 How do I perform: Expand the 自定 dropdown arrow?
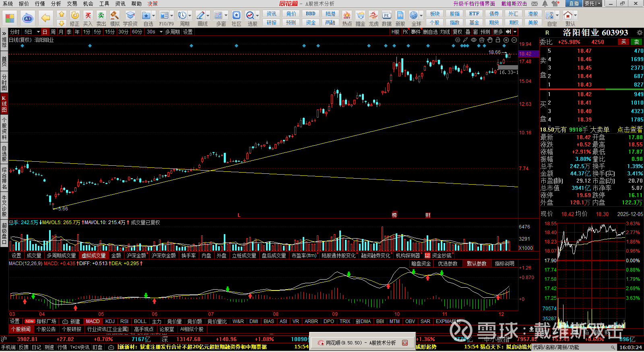[557, 16]
